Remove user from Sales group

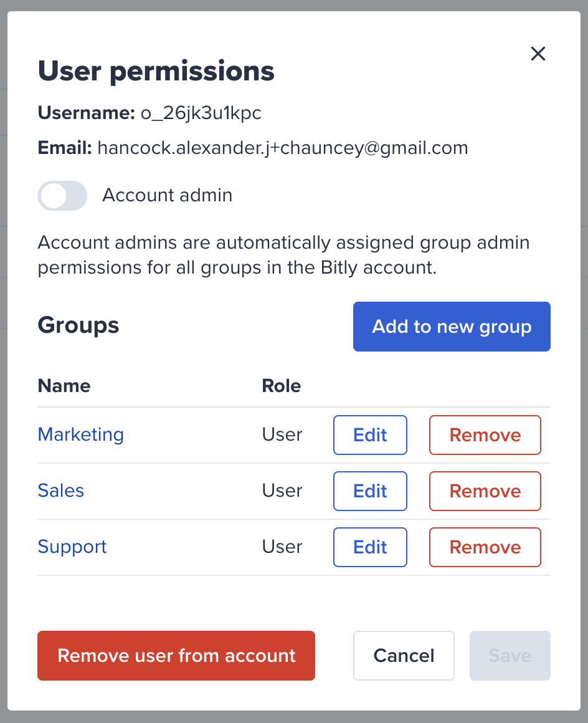point(485,491)
